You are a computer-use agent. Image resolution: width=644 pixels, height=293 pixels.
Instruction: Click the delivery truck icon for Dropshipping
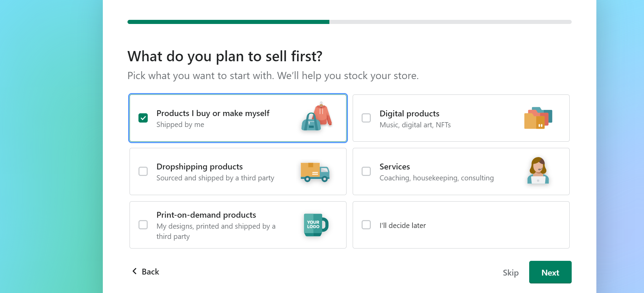tap(315, 172)
